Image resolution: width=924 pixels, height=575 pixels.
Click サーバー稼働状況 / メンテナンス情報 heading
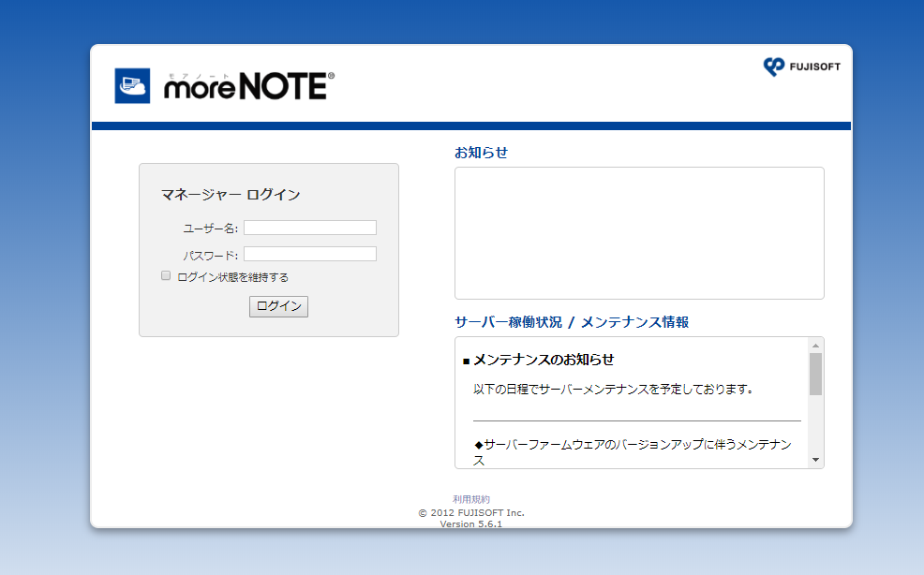(x=572, y=322)
